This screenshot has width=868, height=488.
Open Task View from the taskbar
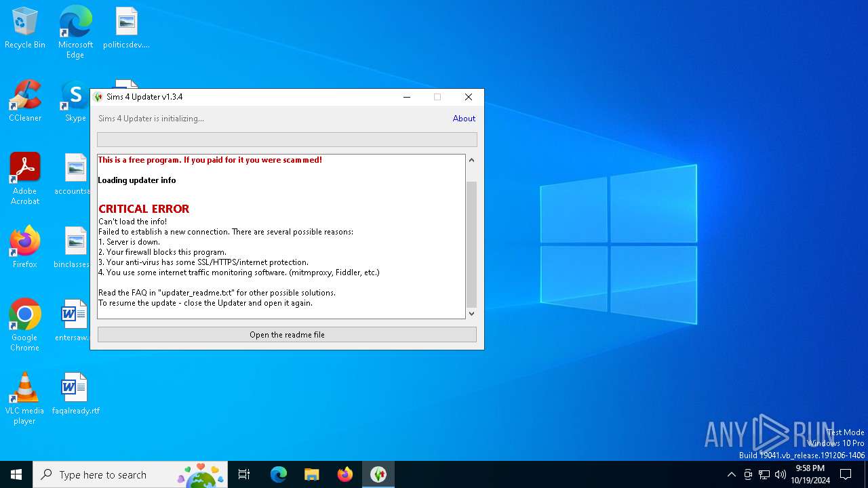pos(244,474)
